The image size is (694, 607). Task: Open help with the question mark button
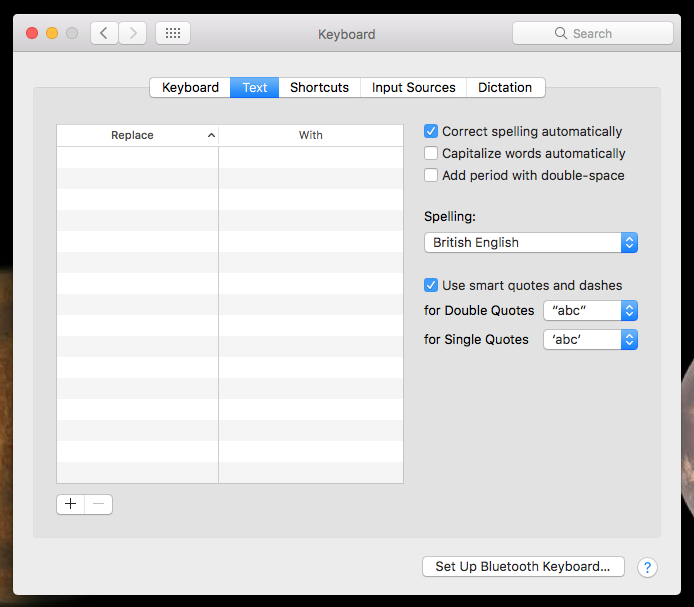tap(647, 567)
